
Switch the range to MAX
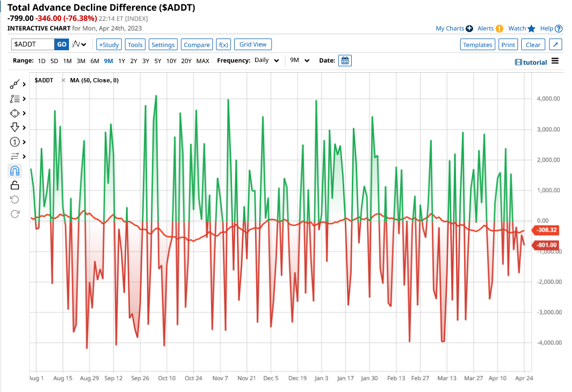click(203, 61)
